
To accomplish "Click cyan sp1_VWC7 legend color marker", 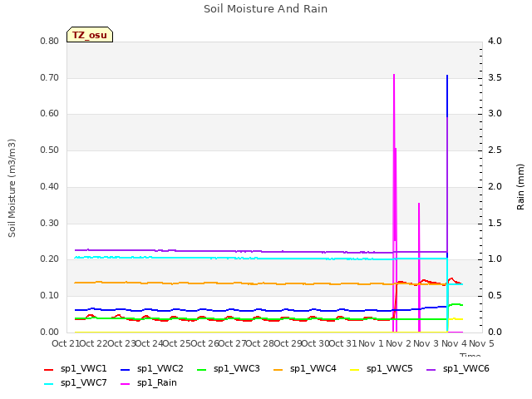I will point(48,384).
